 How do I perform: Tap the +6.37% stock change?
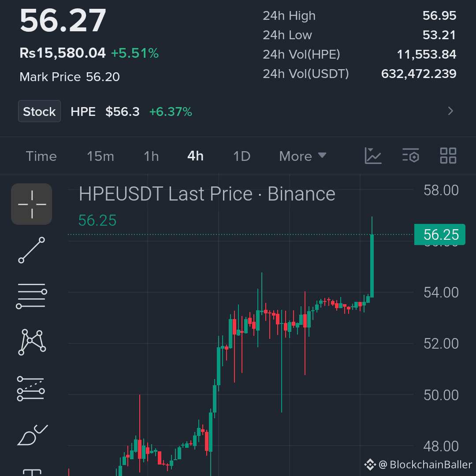pos(171,112)
